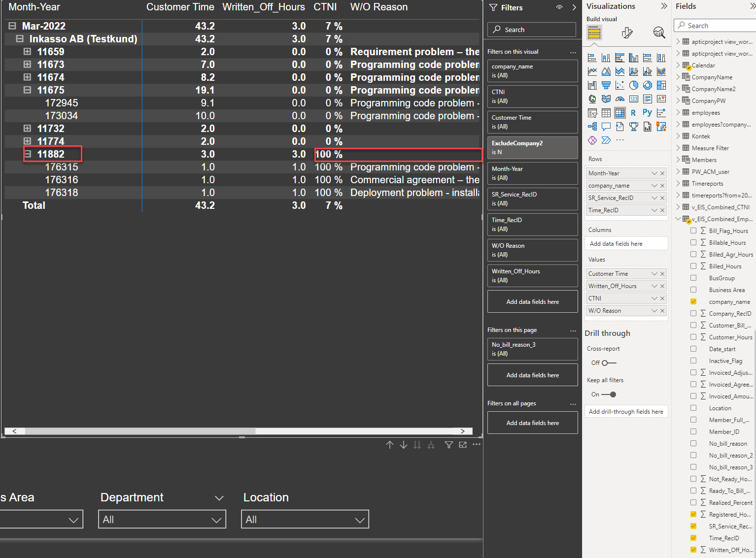Check the Bill_Flag_Hours field
756x558 pixels.
point(693,230)
